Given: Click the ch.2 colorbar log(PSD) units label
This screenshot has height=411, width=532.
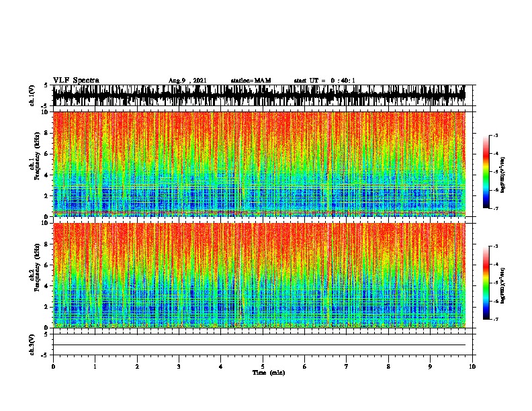Looking at the screenshot, I should click(x=503, y=285).
